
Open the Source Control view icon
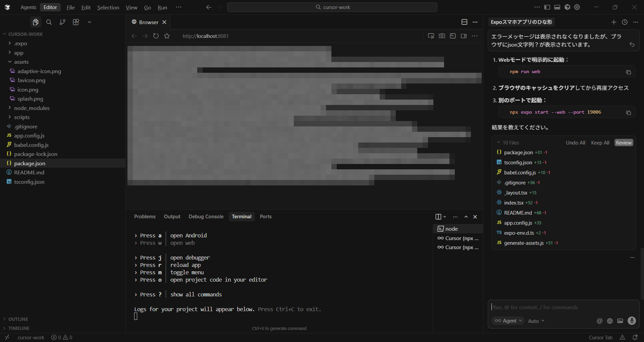coord(62,22)
